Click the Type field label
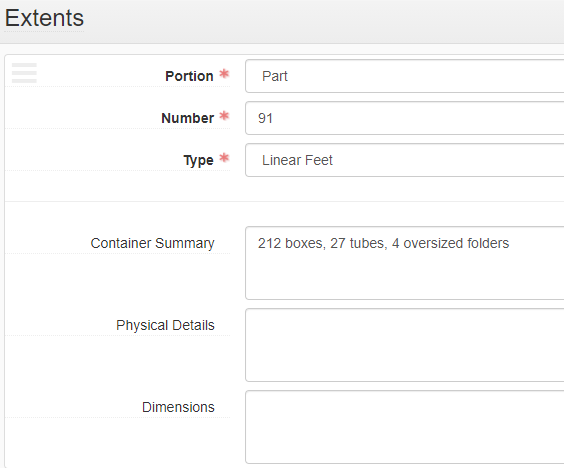Image resolution: width=564 pixels, height=468 pixels. point(199,160)
